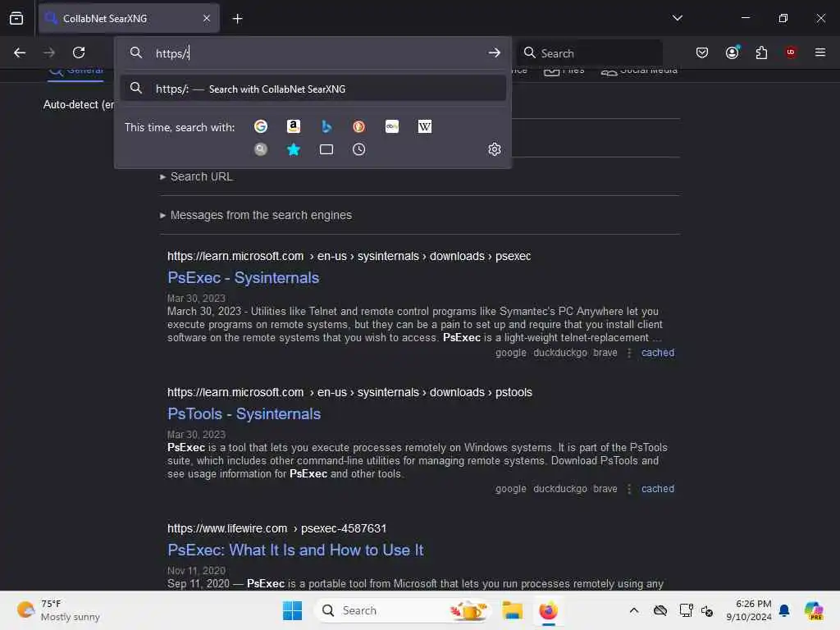Open the uBlock Origin extension icon
Screen dimensions: 840x630
[791, 52]
